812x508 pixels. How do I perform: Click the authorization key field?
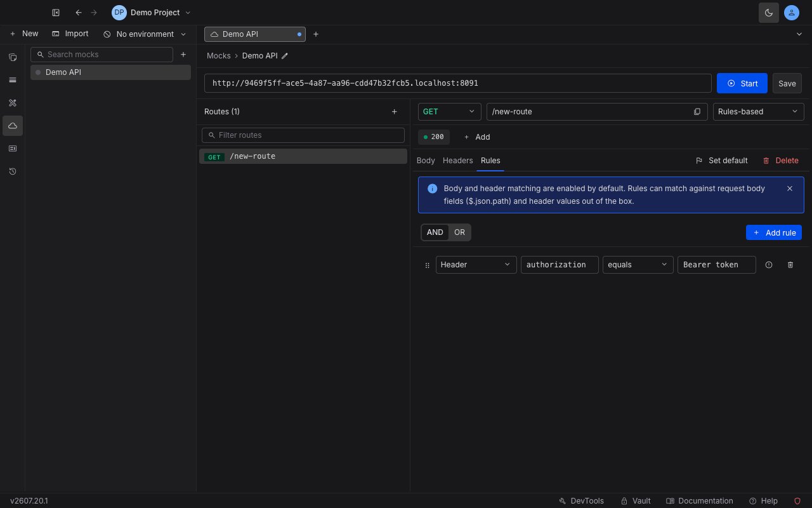point(560,265)
